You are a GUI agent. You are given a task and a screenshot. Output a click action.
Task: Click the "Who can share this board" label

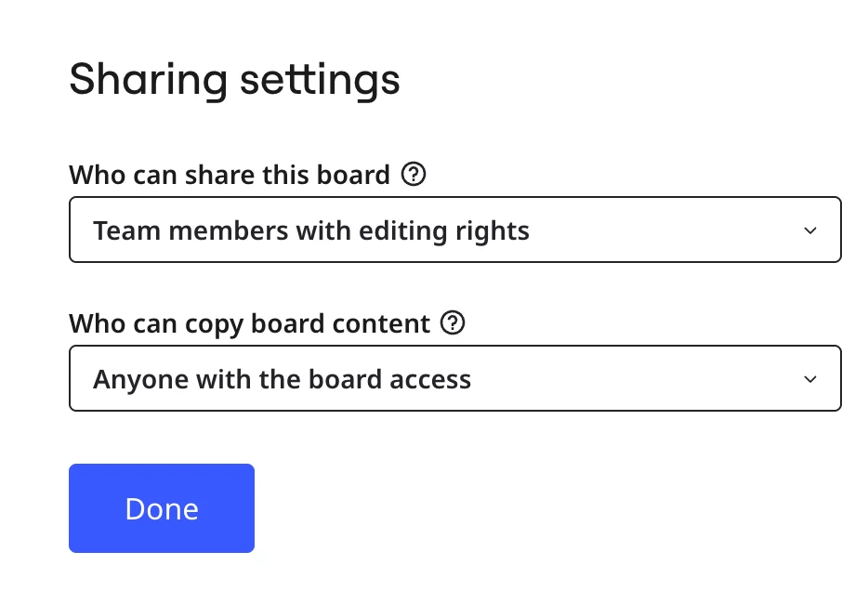230,175
